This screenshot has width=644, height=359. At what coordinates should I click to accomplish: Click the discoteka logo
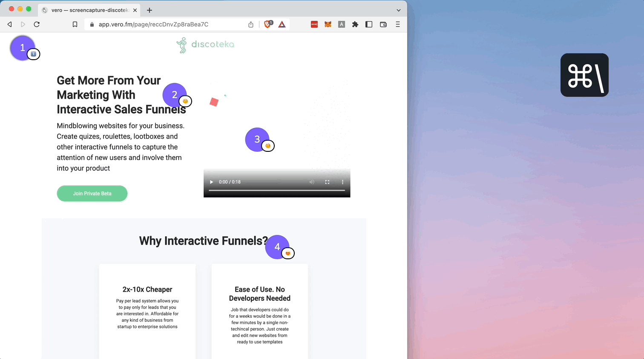(x=205, y=45)
